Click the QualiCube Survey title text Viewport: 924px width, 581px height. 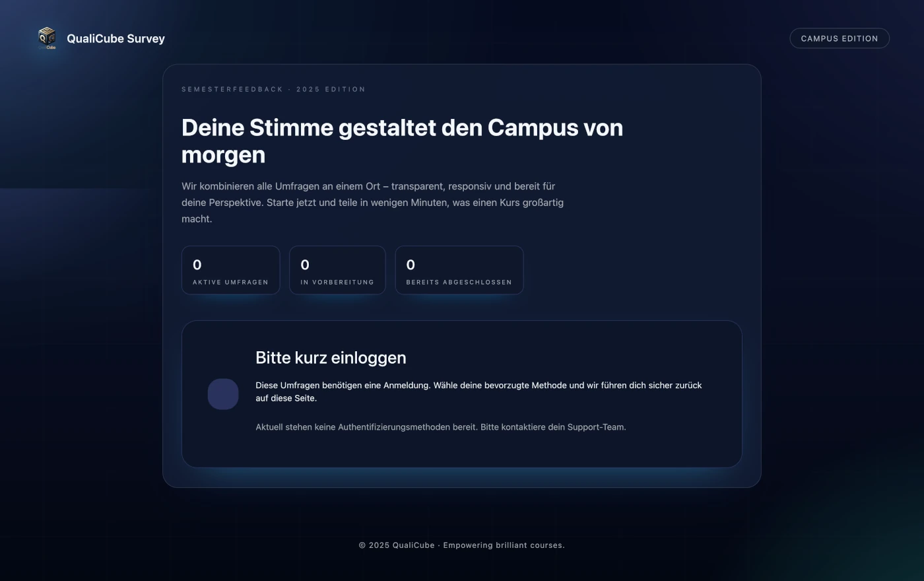[x=116, y=38]
